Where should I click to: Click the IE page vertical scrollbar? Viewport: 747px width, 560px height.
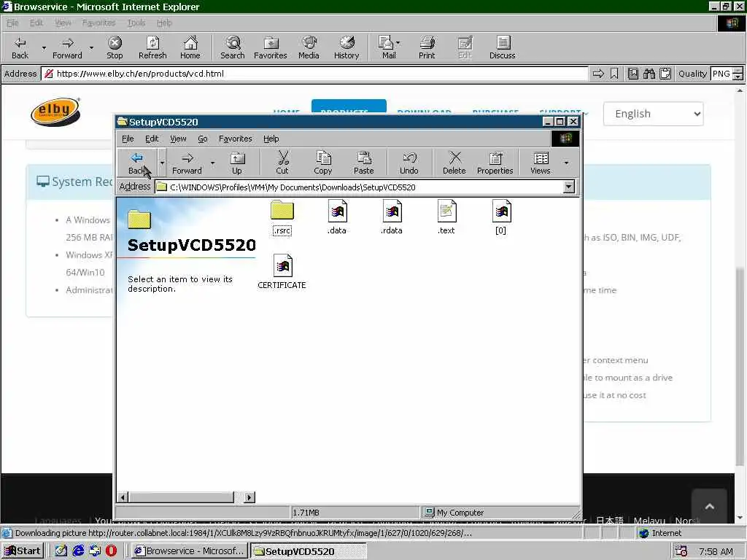point(740,367)
